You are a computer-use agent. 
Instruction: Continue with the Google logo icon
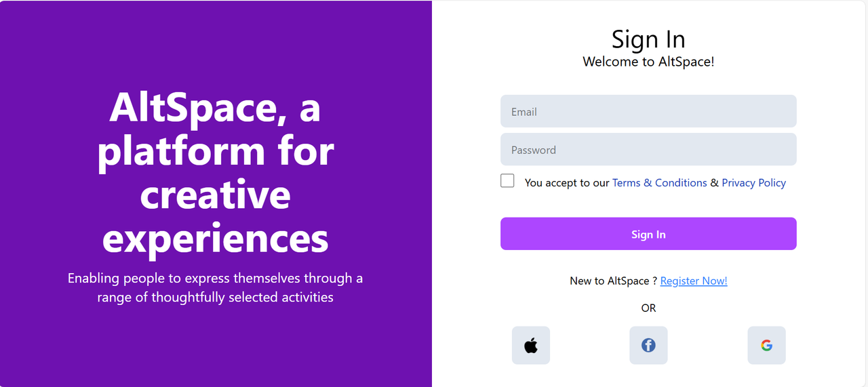[766, 346]
